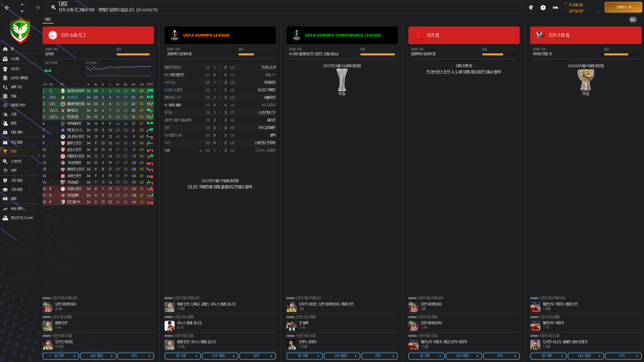The height and width of the screenshot is (362, 644).
Task: Open 선수 평점 under 터키 컵
Action: 464,356
